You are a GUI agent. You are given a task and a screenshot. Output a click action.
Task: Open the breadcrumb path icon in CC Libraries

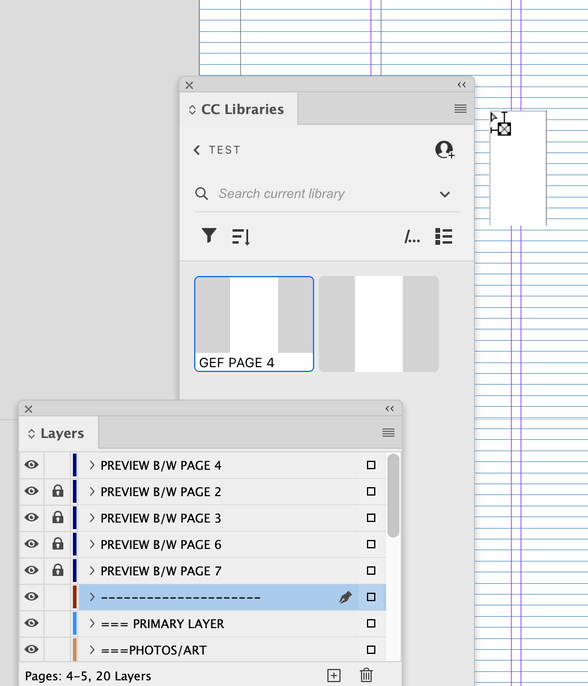412,237
